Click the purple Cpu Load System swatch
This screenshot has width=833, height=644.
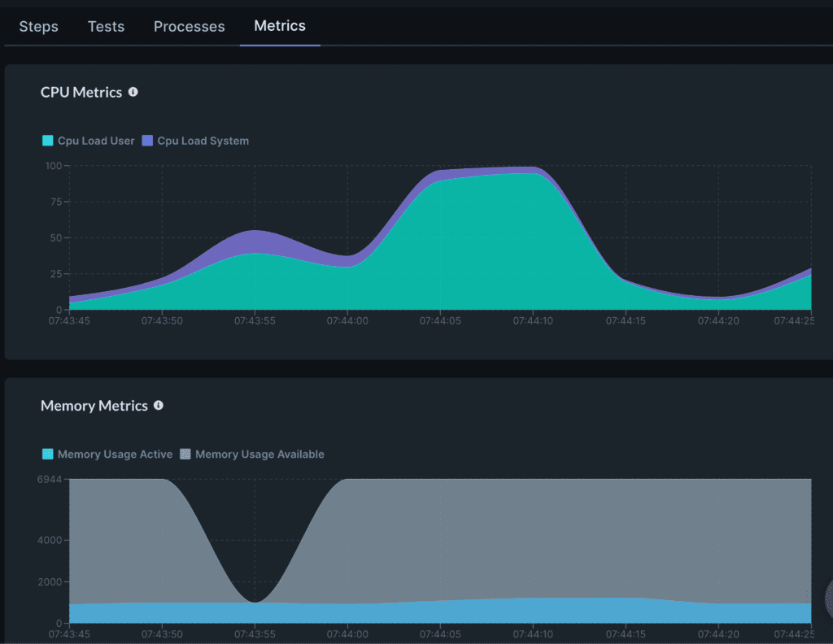click(147, 141)
